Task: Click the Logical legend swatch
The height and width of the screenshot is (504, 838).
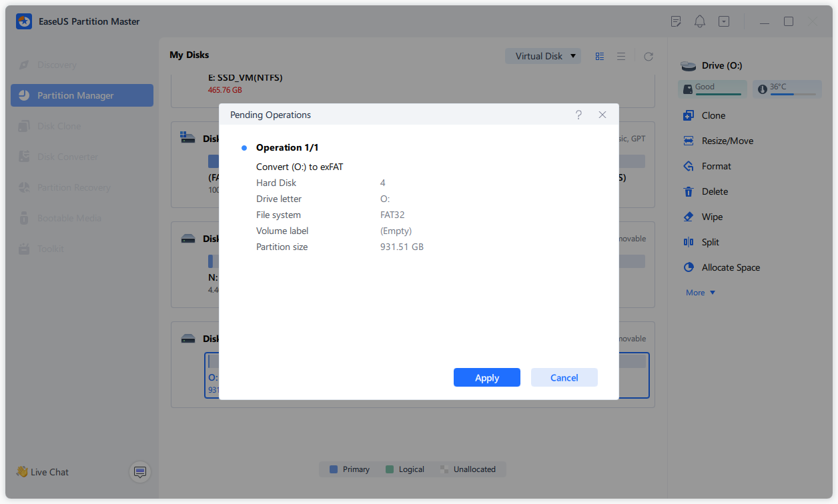Action: [x=390, y=469]
